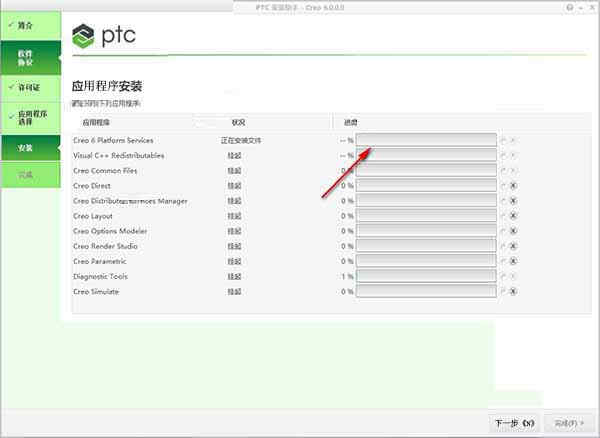Cancel Creo Options Modeler installation
600x438 pixels.
pos(514,231)
